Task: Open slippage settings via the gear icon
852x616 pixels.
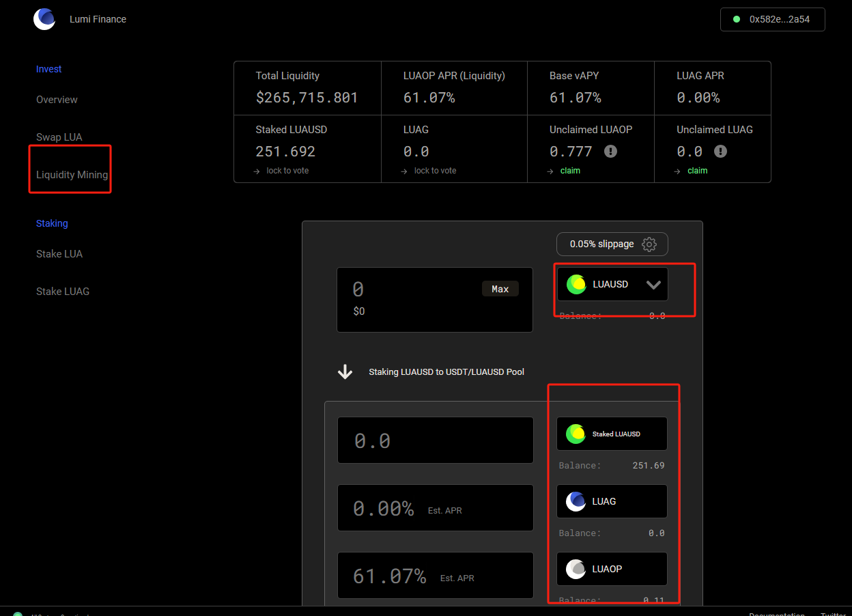Action: pos(649,244)
